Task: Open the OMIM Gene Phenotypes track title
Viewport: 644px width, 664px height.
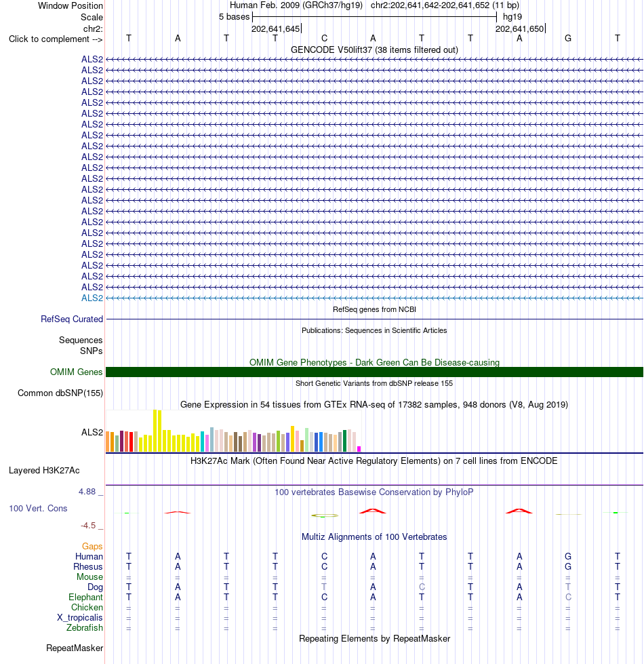Action: 374,362
